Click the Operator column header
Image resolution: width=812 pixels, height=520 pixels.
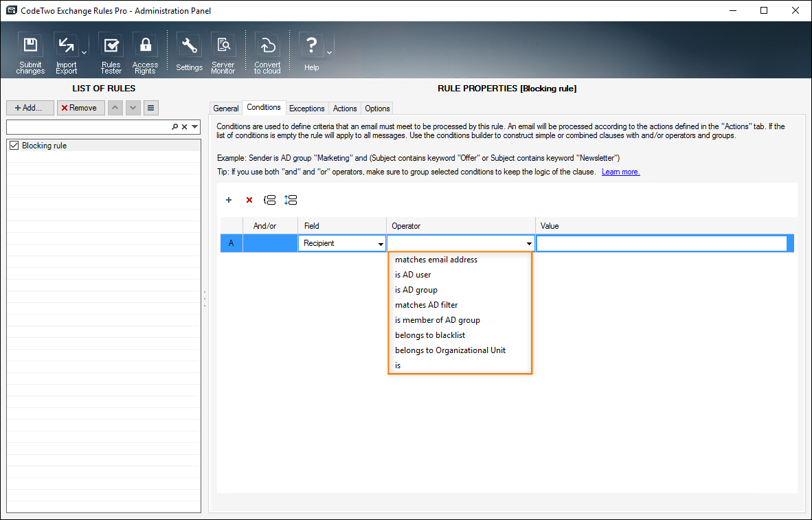(x=461, y=226)
